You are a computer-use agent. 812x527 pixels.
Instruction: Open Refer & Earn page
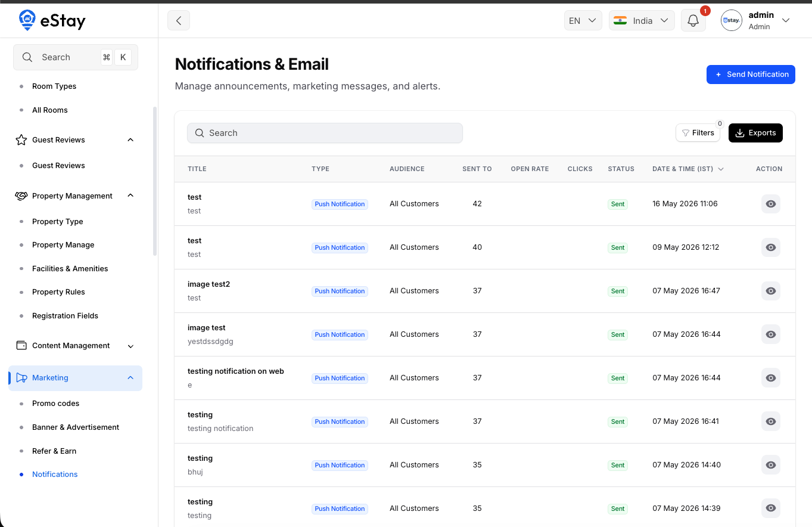click(x=54, y=451)
